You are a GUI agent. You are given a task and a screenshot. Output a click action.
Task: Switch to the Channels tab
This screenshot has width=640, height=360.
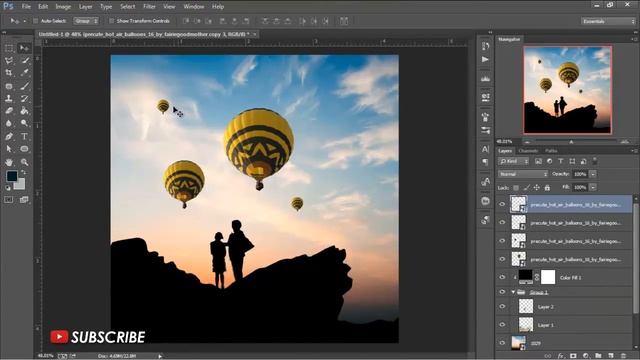pyautogui.click(x=528, y=151)
